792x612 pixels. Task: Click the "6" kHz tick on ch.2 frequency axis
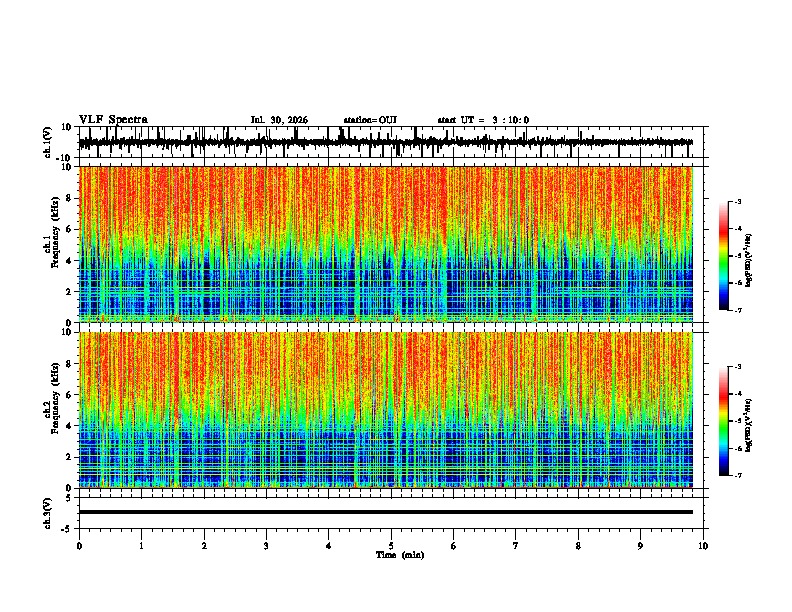70,395
